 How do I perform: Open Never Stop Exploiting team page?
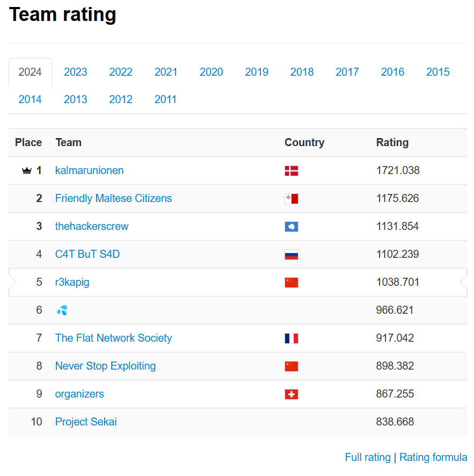coord(106,366)
